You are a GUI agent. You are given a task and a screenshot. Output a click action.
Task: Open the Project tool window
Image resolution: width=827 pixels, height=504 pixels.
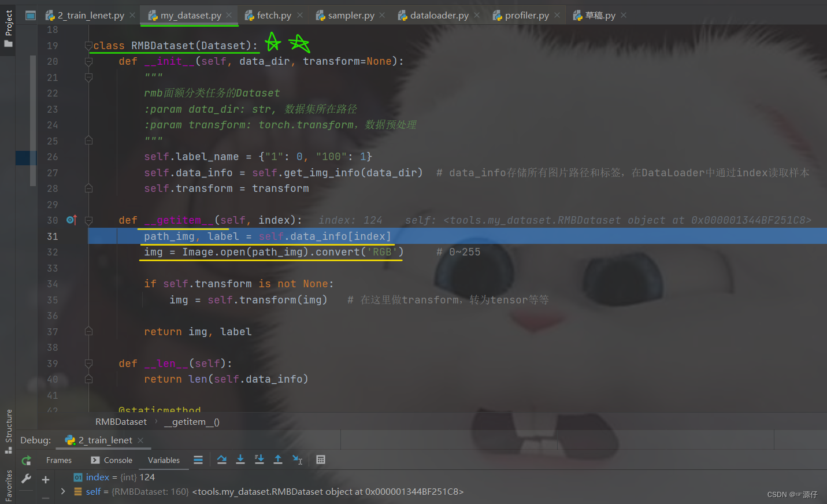click(x=8, y=28)
